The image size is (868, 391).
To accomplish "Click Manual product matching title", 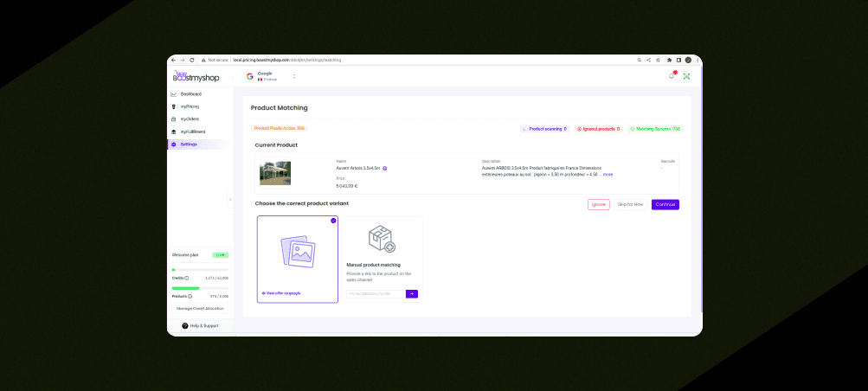I will point(373,265).
